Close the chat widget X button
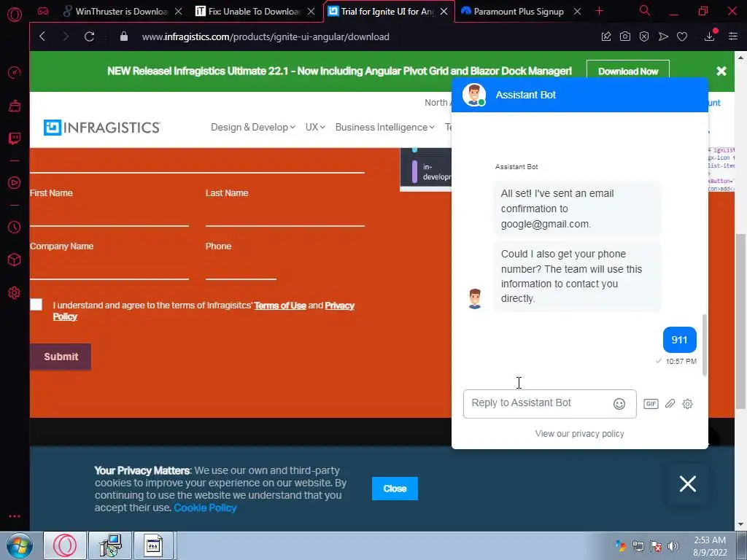 (687, 484)
